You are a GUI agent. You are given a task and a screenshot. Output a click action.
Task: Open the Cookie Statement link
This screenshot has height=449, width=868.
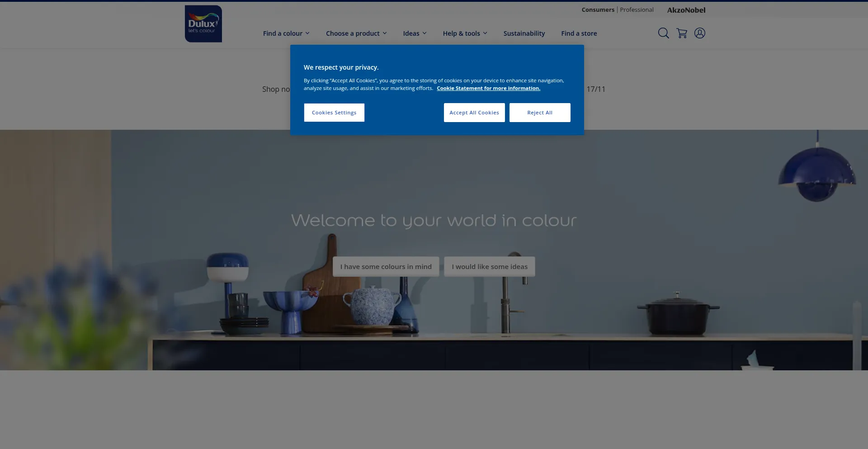(488, 88)
